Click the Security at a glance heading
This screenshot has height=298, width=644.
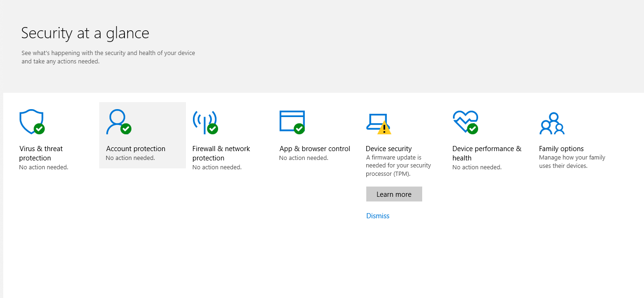(x=85, y=33)
